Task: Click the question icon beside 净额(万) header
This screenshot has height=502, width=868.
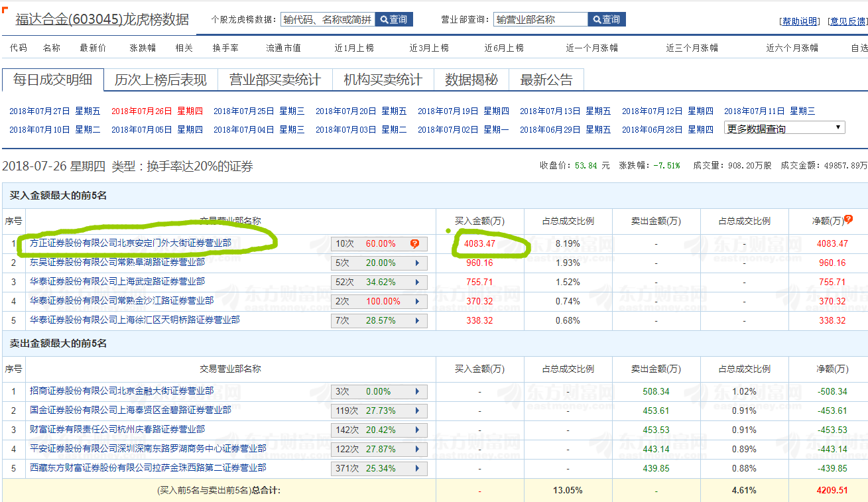Action: click(x=848, y=220)
